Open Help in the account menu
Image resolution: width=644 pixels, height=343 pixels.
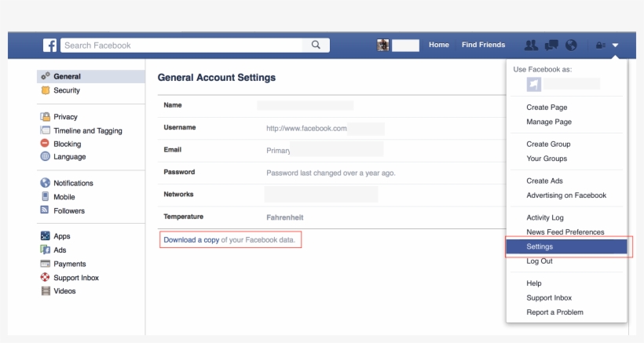point(534,283)
